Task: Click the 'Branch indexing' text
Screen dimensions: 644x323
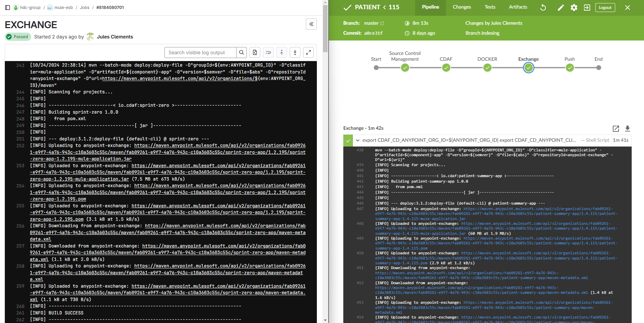Action: 482,33
